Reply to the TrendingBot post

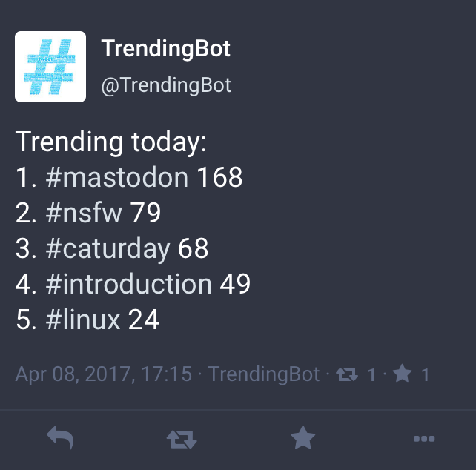(60, 440)
